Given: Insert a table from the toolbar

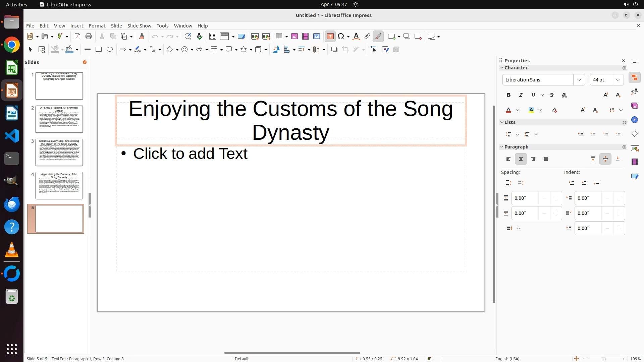Looking at the screenshot, I should [x=279, y=37].
